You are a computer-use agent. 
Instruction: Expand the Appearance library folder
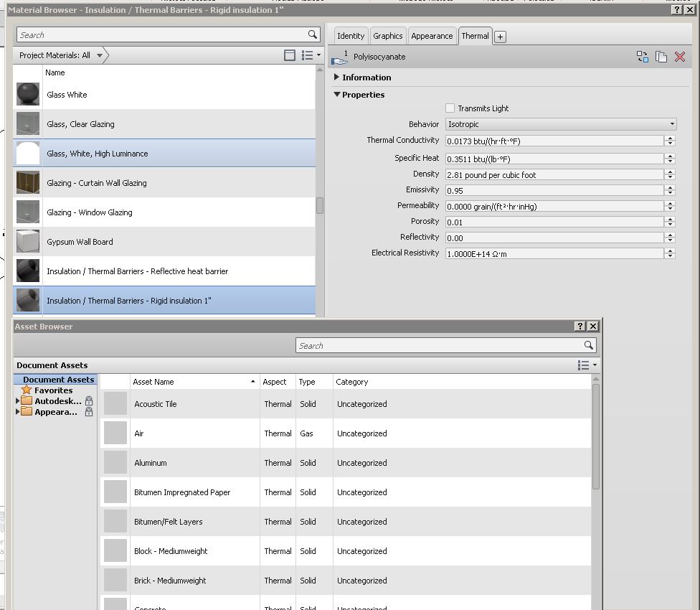click(17, 411)
